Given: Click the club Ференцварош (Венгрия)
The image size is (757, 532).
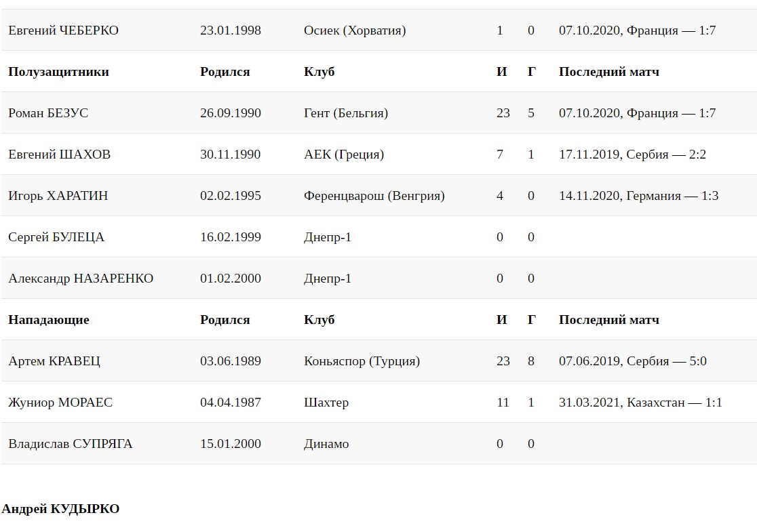Looking at the screenshot, I should tap(374, 196).
